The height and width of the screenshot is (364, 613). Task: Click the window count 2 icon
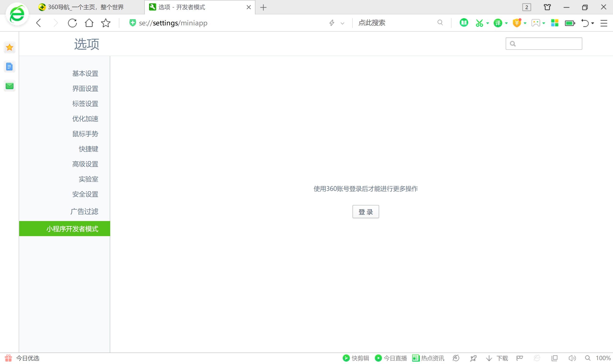pos(527,7)
